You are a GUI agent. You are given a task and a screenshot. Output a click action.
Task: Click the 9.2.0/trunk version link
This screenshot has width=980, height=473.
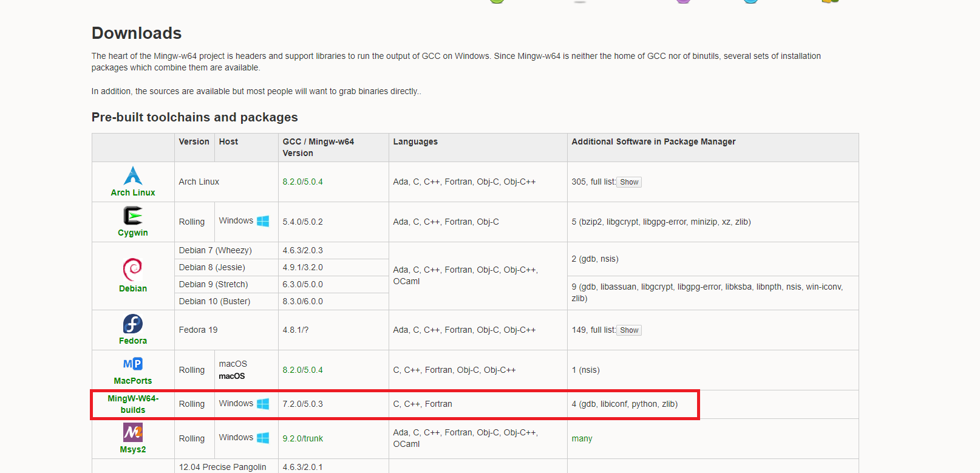click(x=302, y=438)
